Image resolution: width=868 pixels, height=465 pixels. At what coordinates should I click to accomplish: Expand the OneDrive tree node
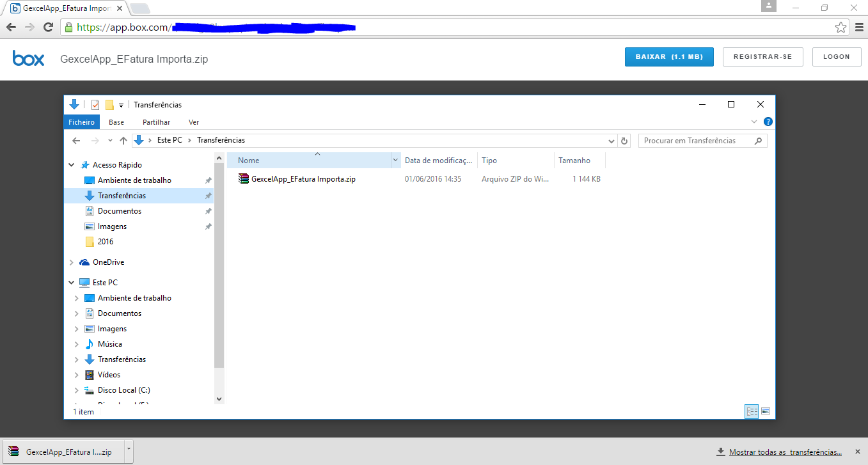click(72, 262)
